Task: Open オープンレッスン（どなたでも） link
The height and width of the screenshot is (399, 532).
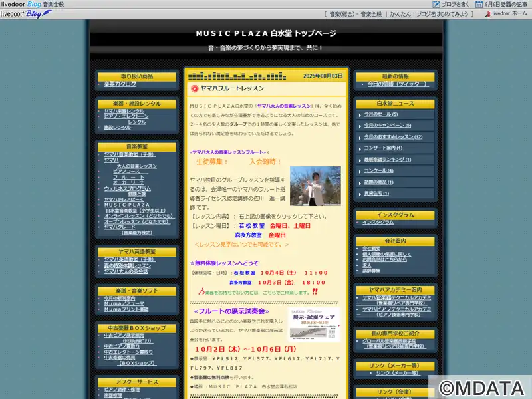Action: click(136, 222)
